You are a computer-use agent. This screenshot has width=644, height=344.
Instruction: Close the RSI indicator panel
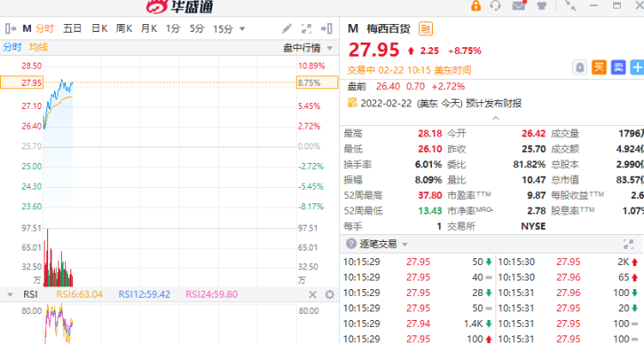(313, 294)
